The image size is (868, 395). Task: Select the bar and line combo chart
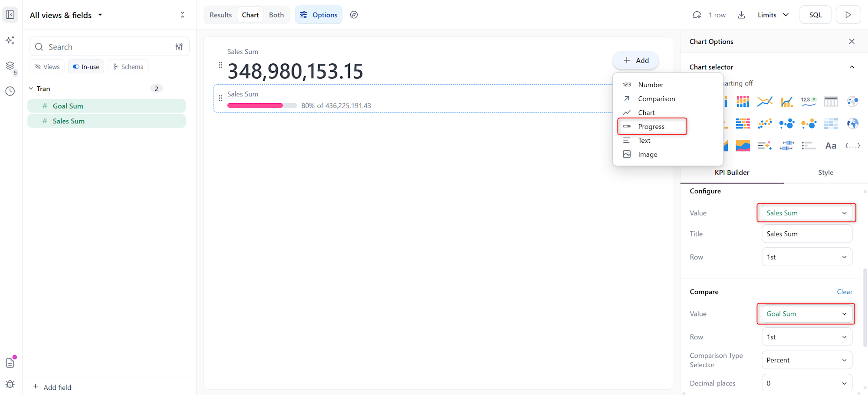[x=786, y=102]
